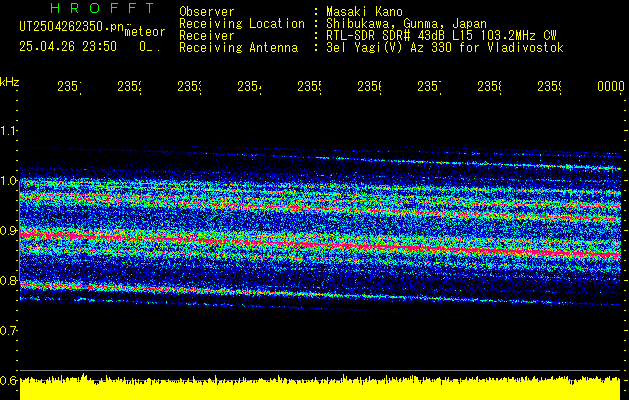629x400 pixels.
Task: Click the 2352 time axis marker
Action: [x=129, y=87]
